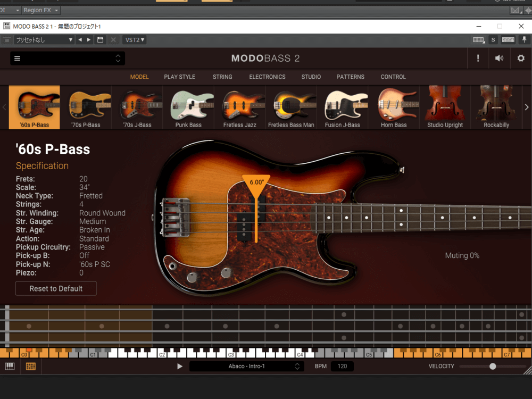Show the piano keyboard view icon
Screen dimensions: 532x399
pyautogui.click(x=10, y=367)
